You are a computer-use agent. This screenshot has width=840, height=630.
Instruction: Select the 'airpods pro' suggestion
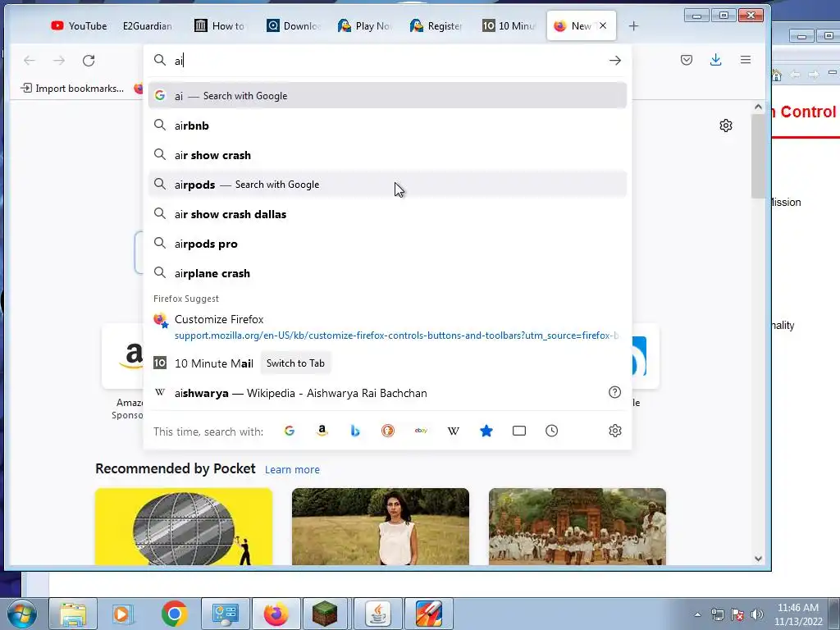(x=387, y=244)
